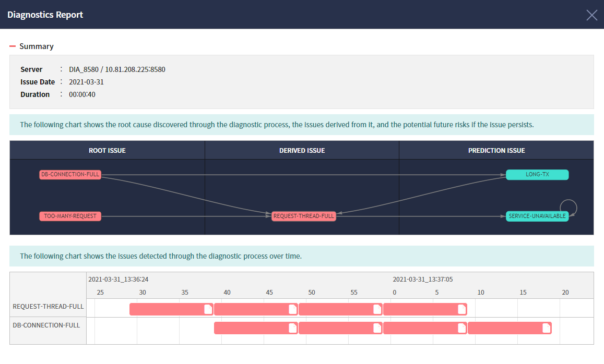Select the TOO-MANY-REQUEST root issue node

coord(70,216)
